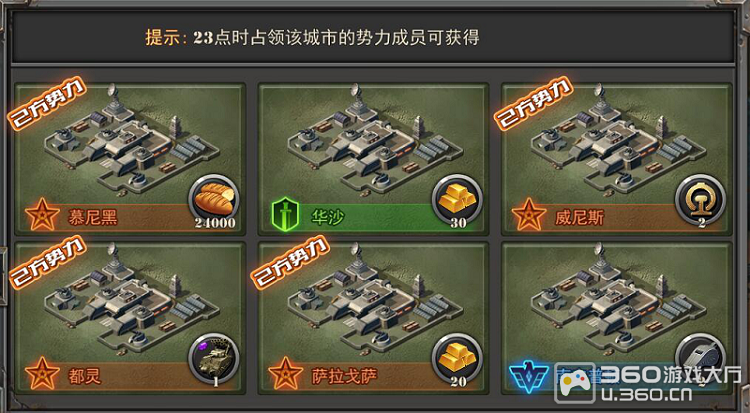The height and width of the screenshot is (413, 750).
Task: Click the 萨拉戈萨 city name label
Action: pyautogui.click(x=344, y=377)
